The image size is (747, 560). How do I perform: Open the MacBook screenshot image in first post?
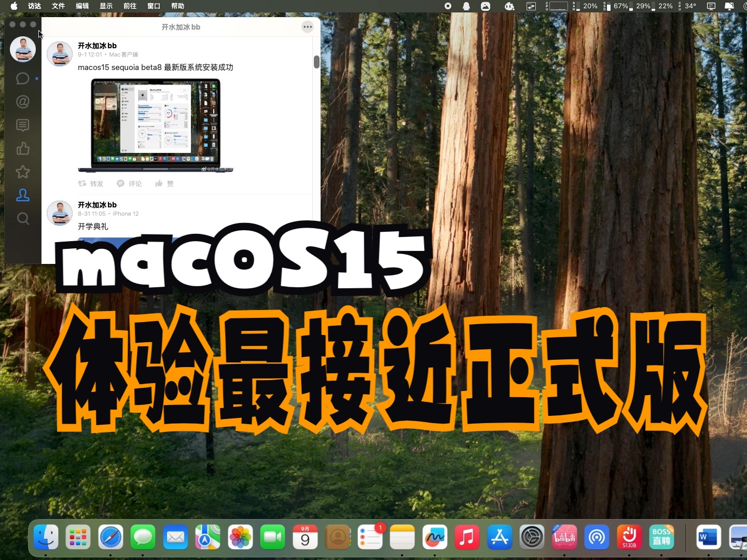tap(156, 125)
